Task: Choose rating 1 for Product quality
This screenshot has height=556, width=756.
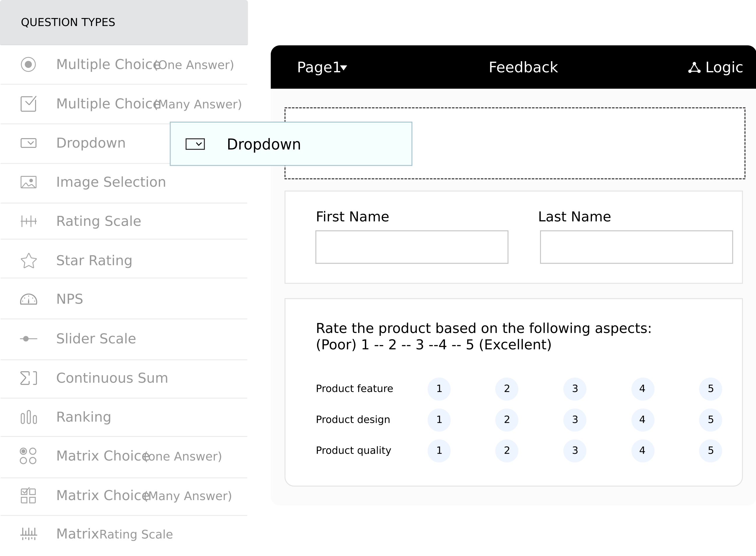Action: coord(439,451)
